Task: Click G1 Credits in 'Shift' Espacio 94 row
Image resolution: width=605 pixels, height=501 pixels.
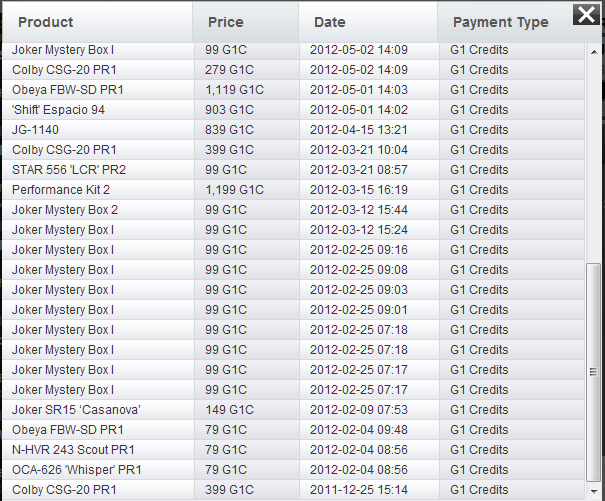Action: (479, 110)
